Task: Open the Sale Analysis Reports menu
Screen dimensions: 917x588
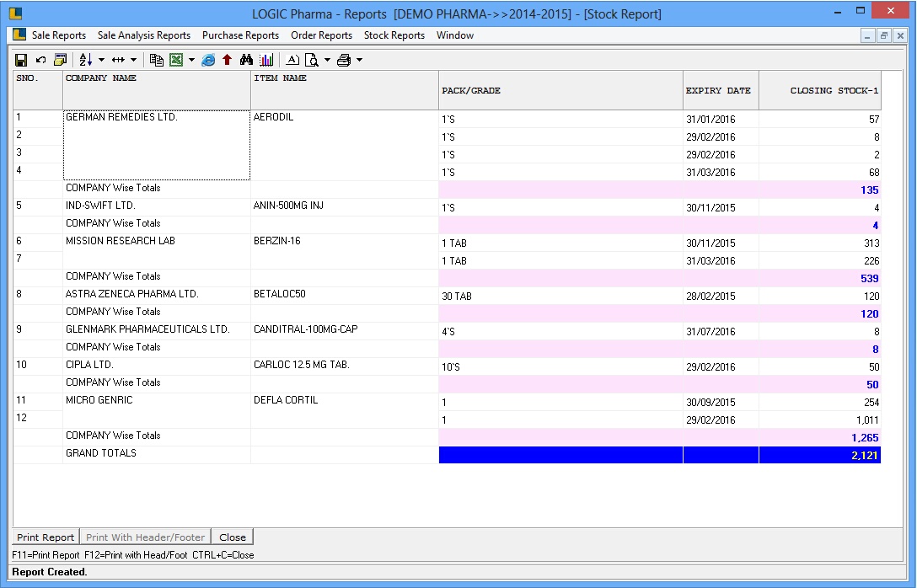Action: tap(144, 35)
